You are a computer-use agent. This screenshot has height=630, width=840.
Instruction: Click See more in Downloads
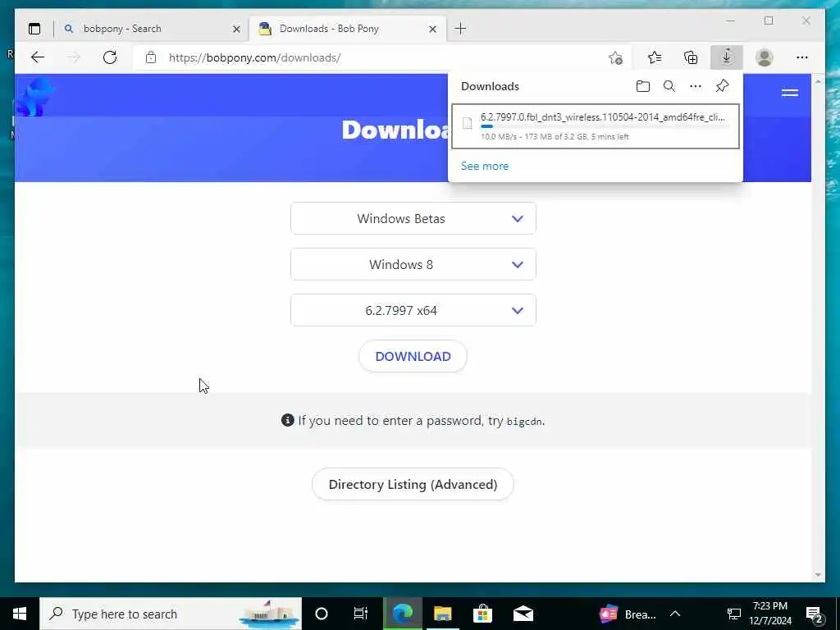(x=485, y=166)
